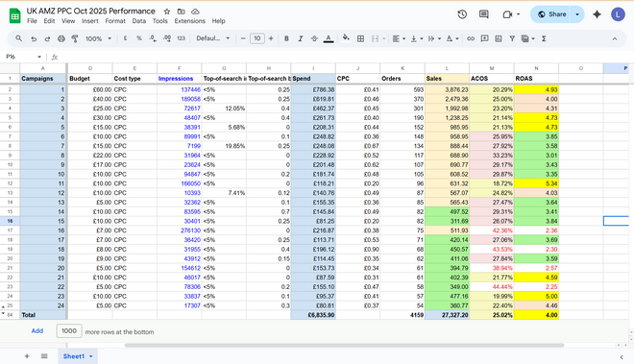Image resolution: width=634 pixels, height=364 pixels.
Task: Click the insert link icon
Action: 471,38
